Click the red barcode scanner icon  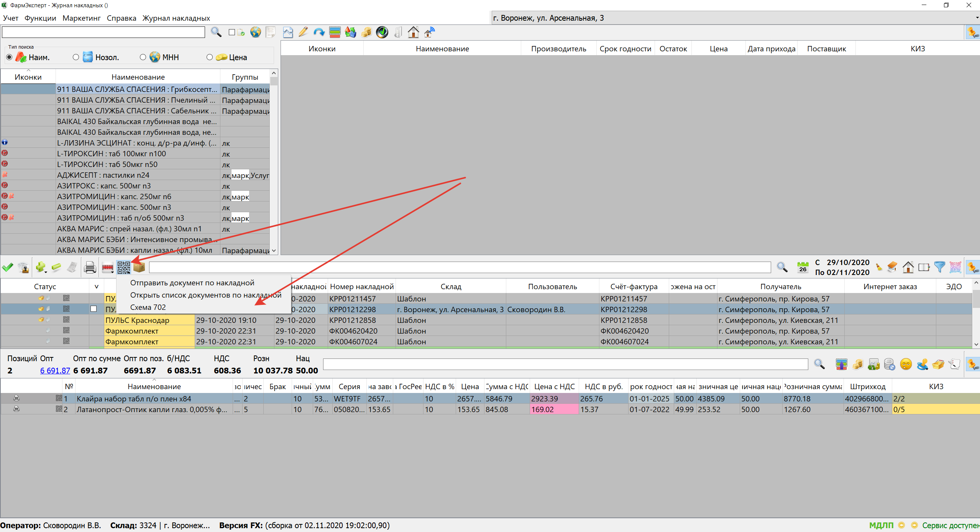107,267
